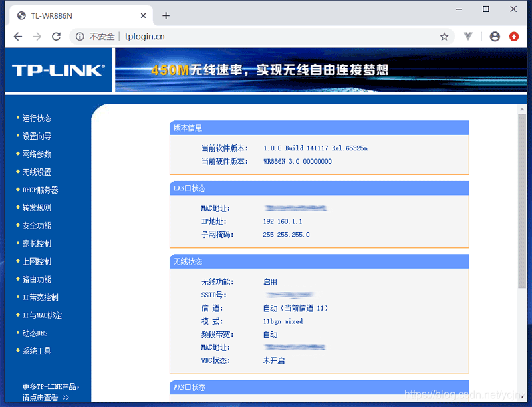Click the browser forward arrow

[x=37, y=37]
